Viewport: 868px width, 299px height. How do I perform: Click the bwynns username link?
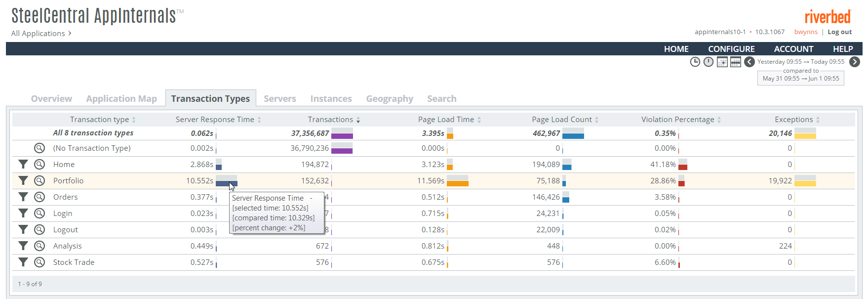point(806,32)
